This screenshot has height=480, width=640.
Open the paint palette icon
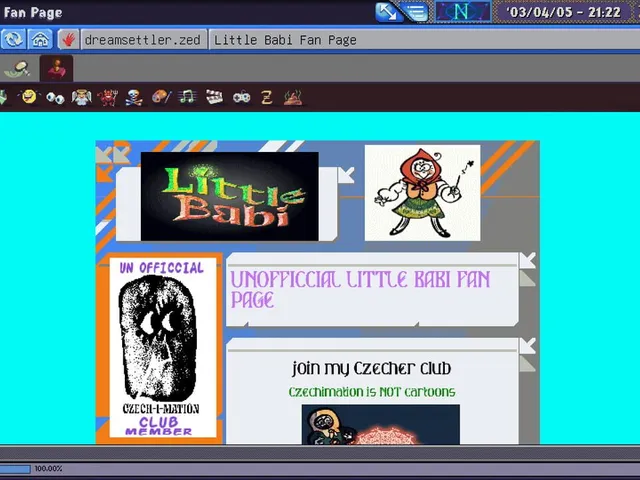click(x=161, y=97)
